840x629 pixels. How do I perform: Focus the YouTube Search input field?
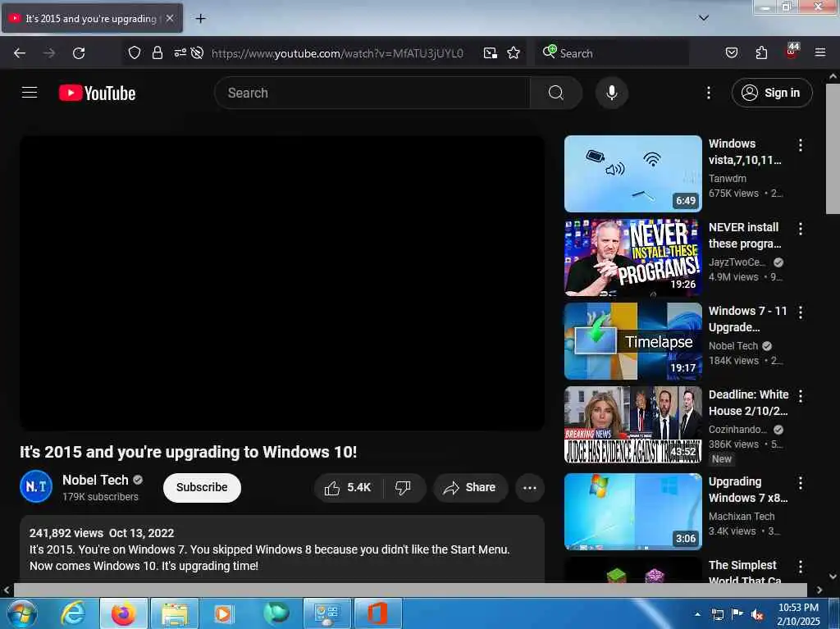coord(372,93)
